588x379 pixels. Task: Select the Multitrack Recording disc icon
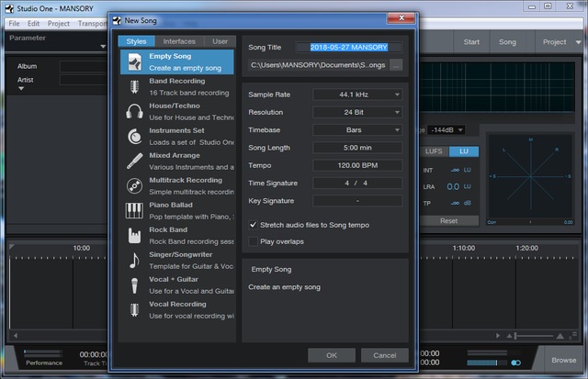pos(133,185)
